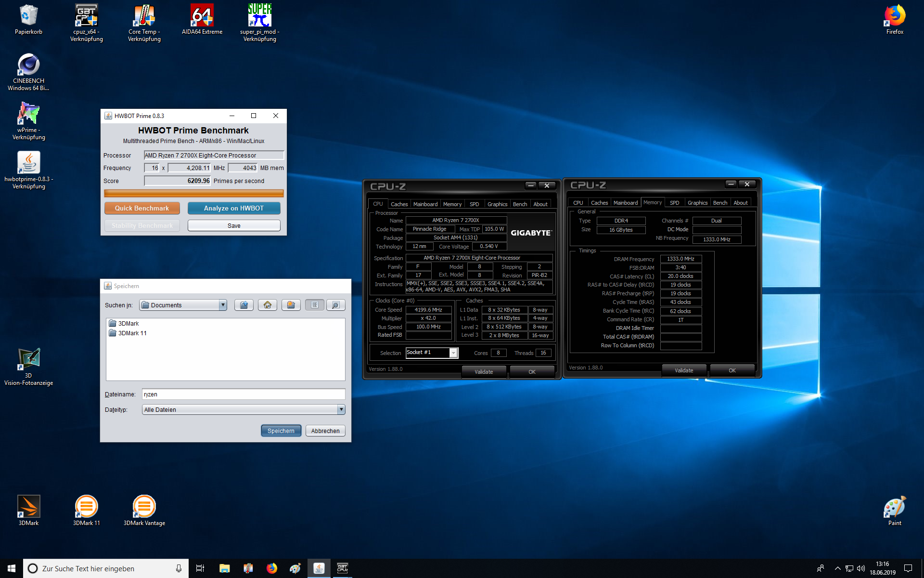Go up one folder level in Speichern dialog

[x=244, y=305]
